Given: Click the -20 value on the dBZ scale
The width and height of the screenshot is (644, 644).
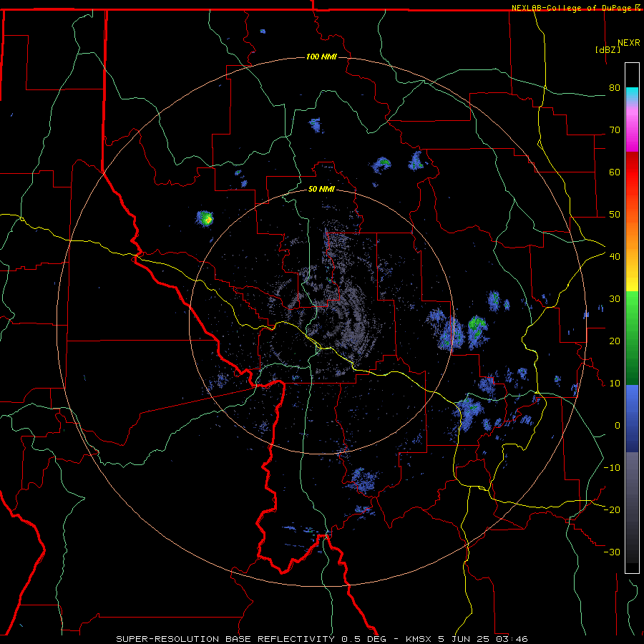Looking at the screenshot, I should (612, 509).
